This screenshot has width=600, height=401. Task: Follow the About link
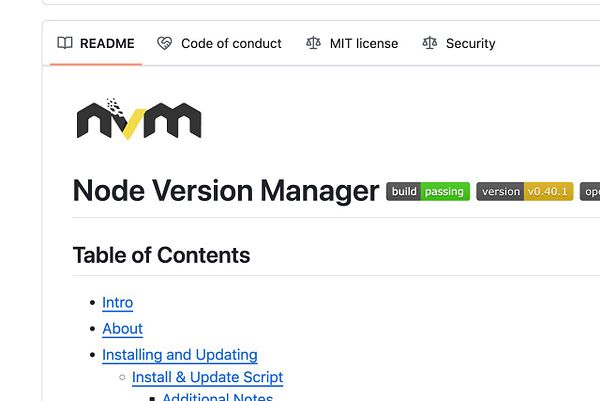(x=122, y=329)
